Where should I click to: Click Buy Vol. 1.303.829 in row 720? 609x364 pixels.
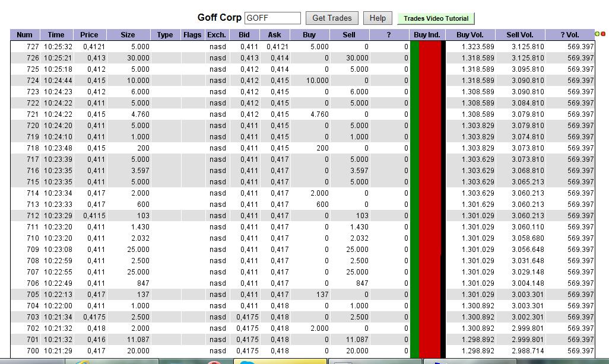point(478,125)
